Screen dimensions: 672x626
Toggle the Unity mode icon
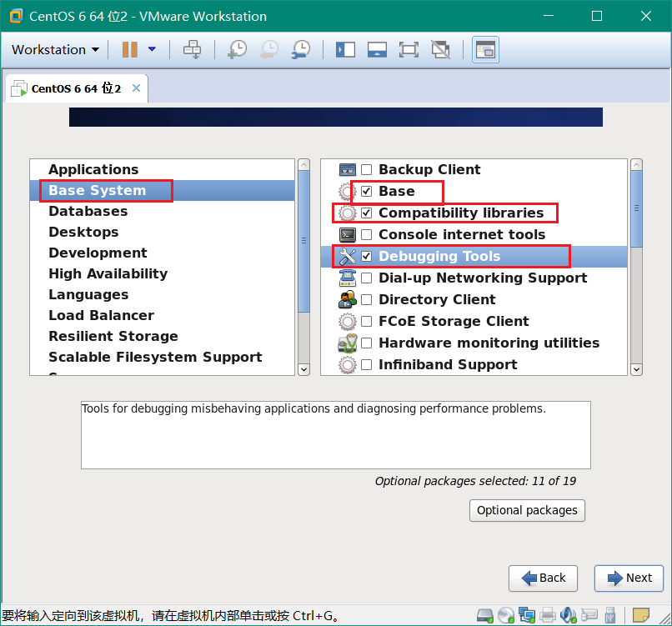pyautogui.click(x=440, y=50)
